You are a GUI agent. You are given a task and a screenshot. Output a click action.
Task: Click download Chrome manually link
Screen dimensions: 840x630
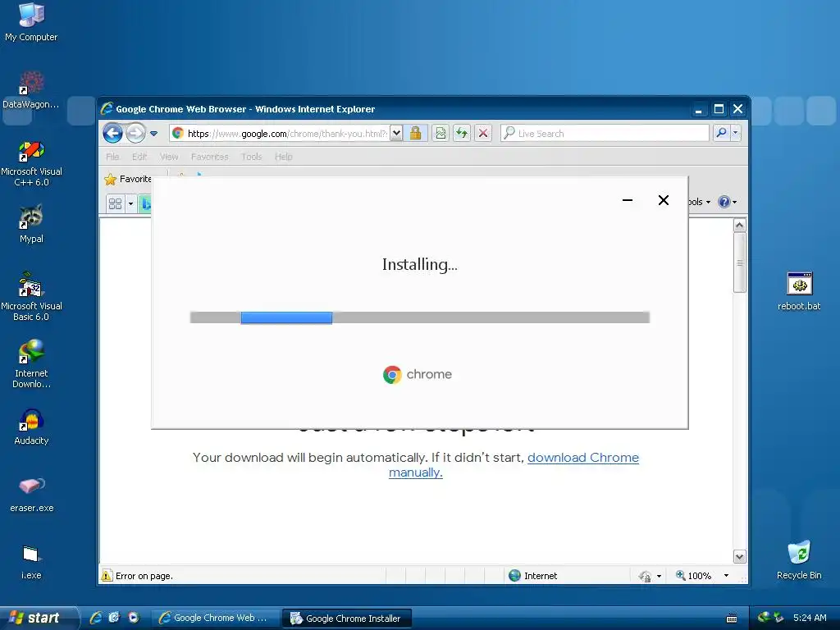[x=514, y=465]
